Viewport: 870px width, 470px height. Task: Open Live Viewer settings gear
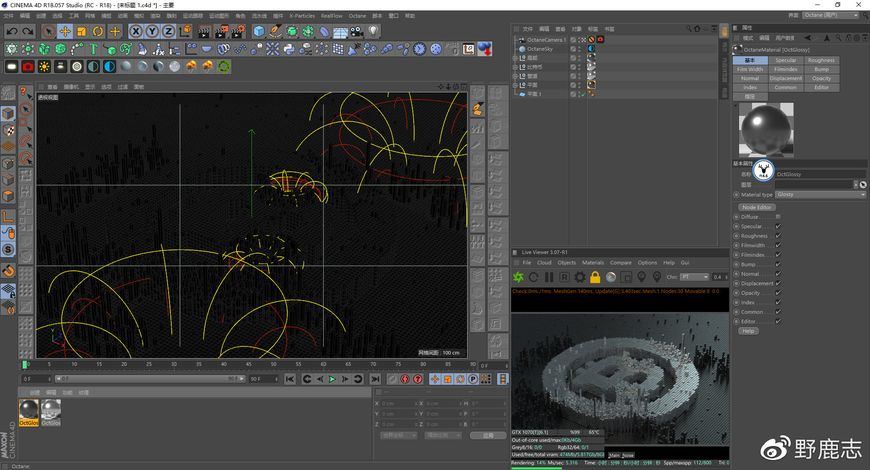[x=580, y=277]
